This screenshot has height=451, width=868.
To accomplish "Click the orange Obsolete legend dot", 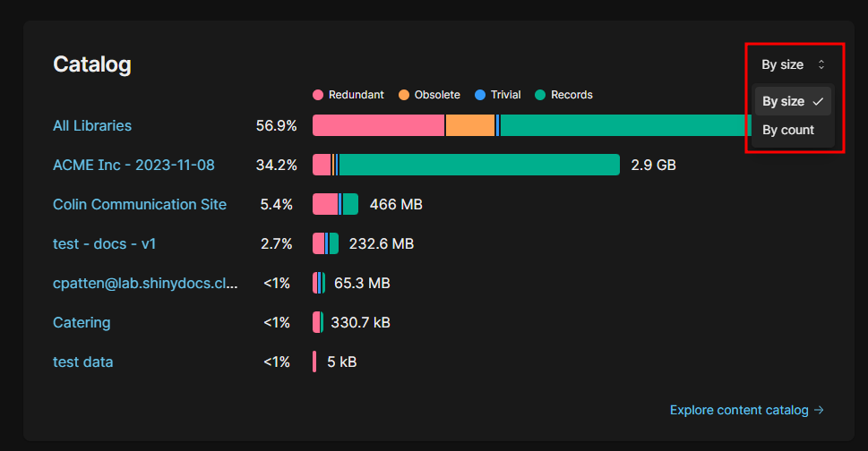I will tap(403, 95).
